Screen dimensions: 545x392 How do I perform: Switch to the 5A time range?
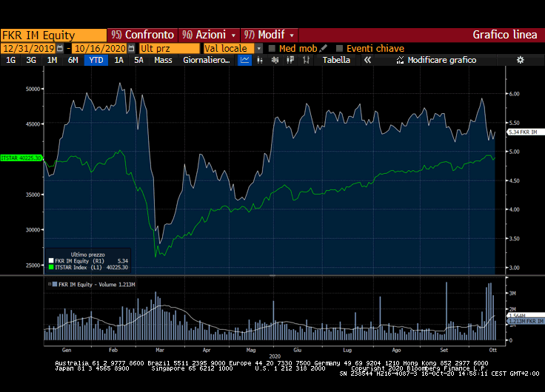(x=138, y=60)
